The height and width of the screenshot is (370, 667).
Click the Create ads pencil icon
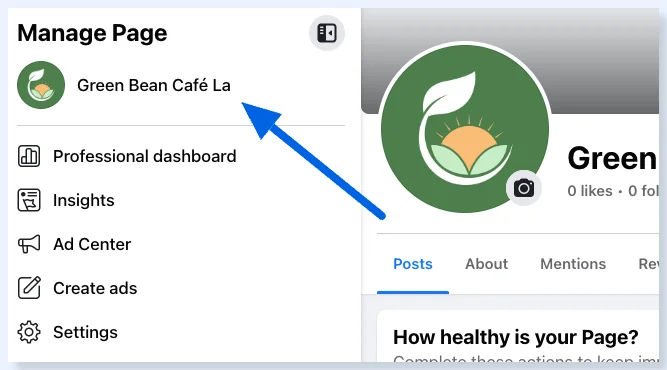(29, 288)
